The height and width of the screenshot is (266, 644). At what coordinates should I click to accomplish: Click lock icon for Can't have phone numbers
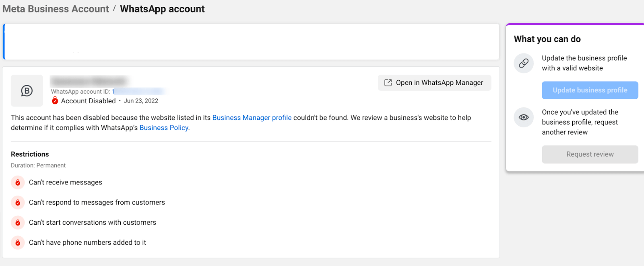(x=18, y=243)
